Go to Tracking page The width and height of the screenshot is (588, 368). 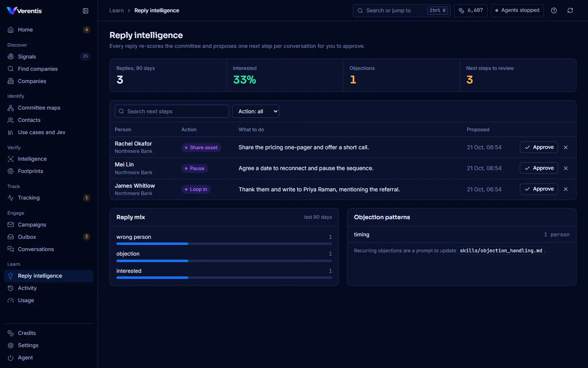(x=49, y=197)
